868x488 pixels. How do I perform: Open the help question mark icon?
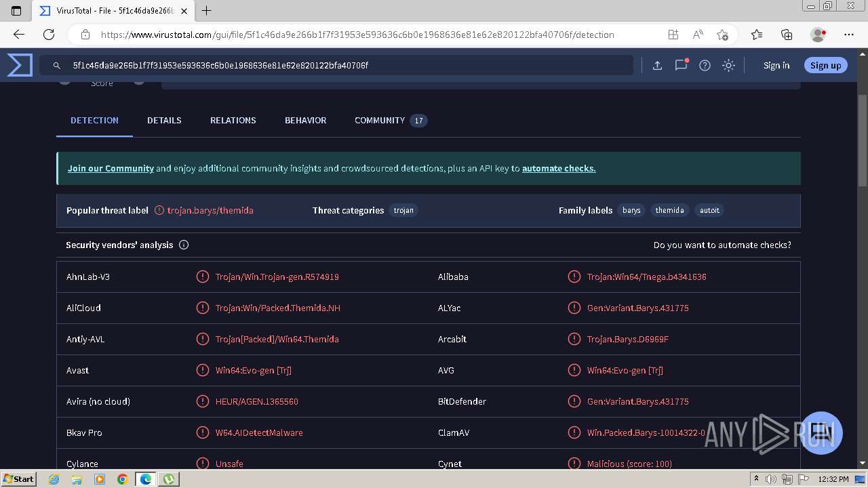coord(705,66)
